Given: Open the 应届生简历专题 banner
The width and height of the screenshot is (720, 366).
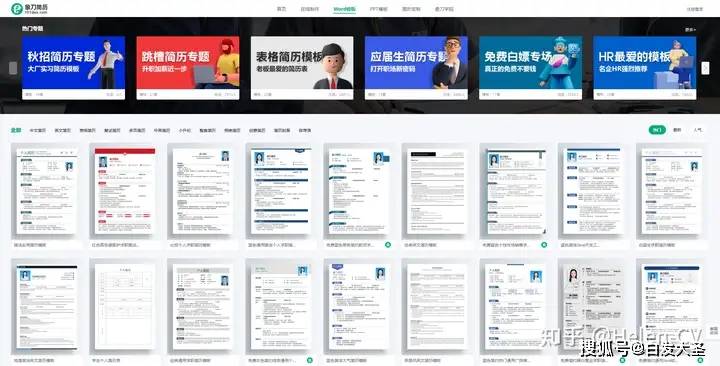Looking at the screenshot, I should (x=416, y=68).
